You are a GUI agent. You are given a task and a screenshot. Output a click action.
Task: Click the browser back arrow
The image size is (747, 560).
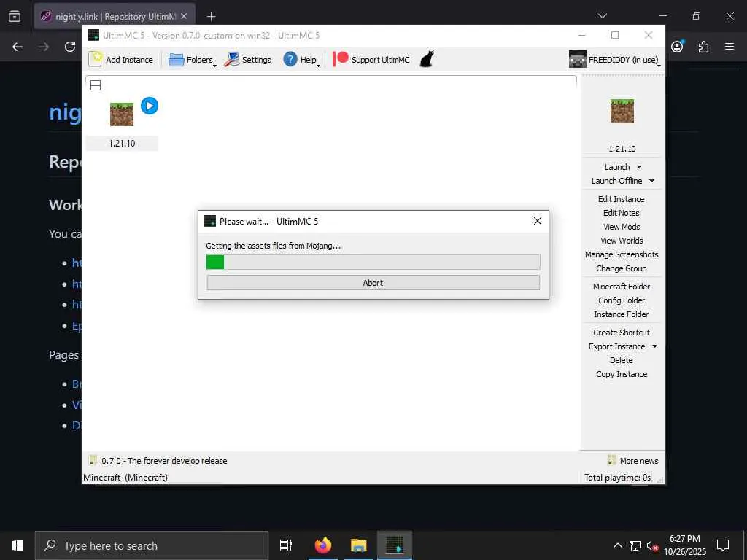18,47
